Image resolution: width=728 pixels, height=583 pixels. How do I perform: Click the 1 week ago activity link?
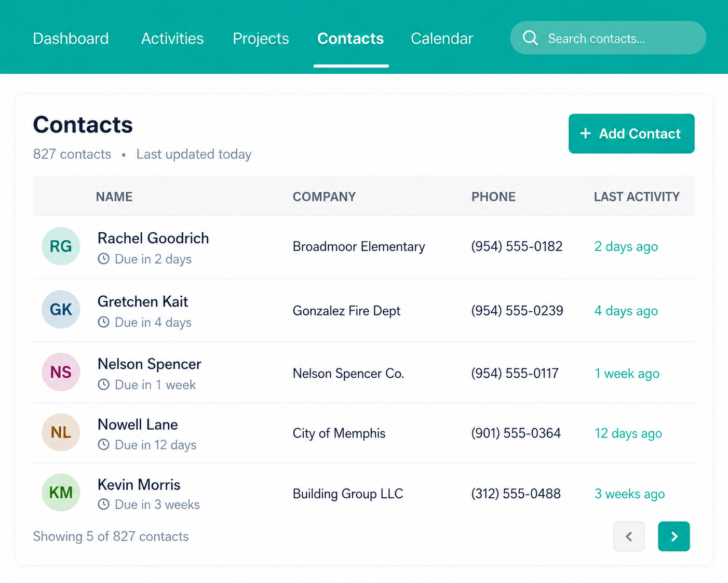click(x=627, y=374)
